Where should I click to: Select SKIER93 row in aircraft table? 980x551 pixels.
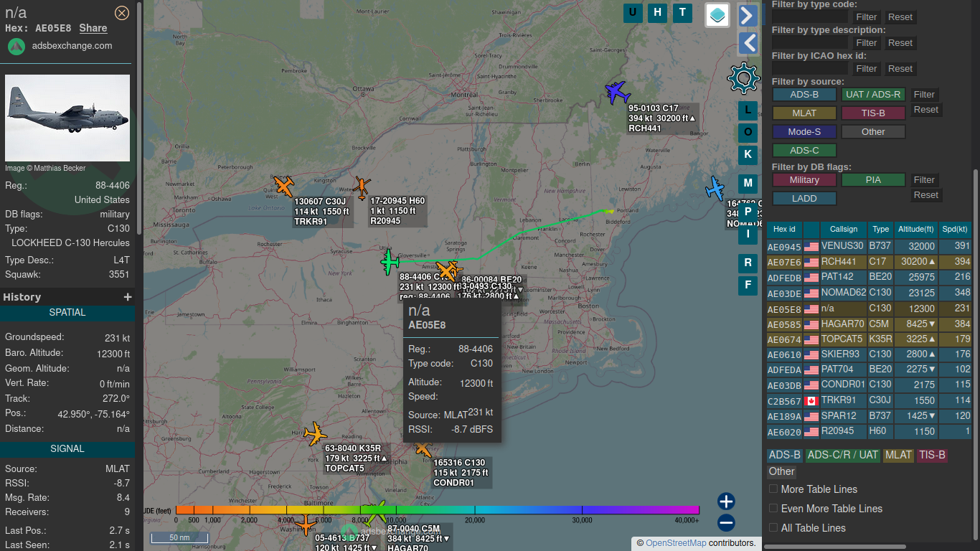pos(869,354)
